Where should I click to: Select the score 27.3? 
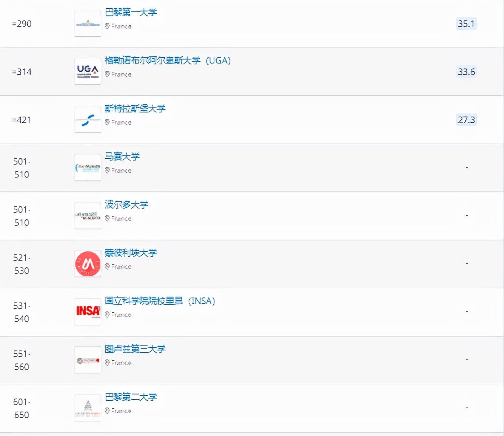[466, 120]
